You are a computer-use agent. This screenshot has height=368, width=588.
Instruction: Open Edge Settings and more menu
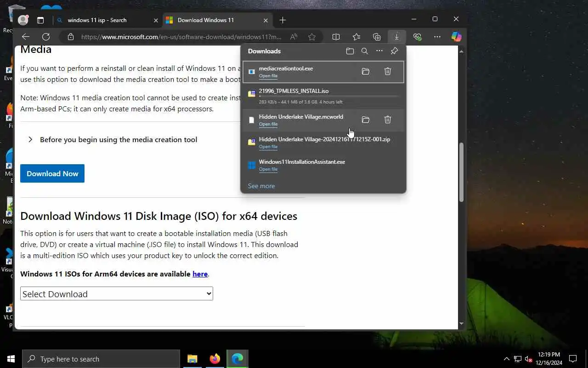437,37
